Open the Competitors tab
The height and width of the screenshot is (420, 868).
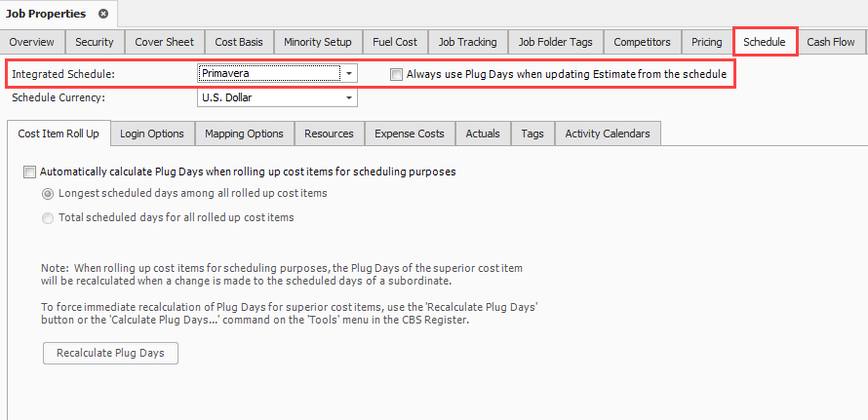pos(642,42)
